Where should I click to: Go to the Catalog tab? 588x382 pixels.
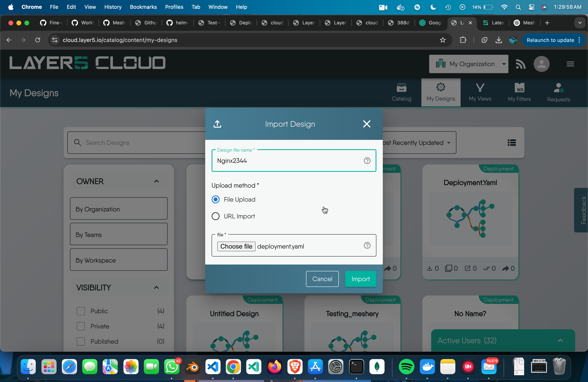tap(401, 93)
